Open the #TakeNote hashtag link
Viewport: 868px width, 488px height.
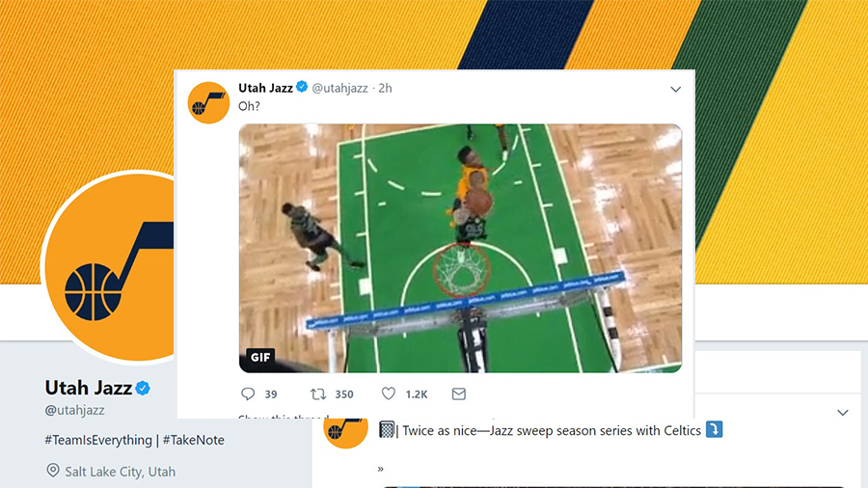[x=193, y=440]
